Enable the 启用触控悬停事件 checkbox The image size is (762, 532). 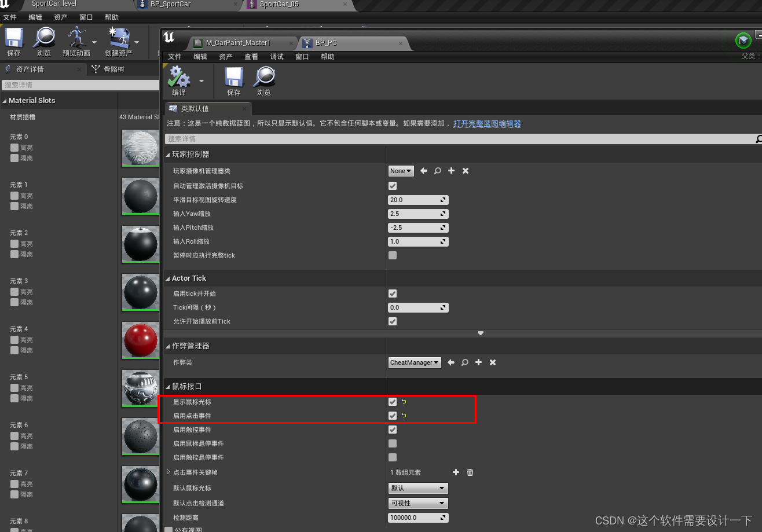tap(393, 457)
